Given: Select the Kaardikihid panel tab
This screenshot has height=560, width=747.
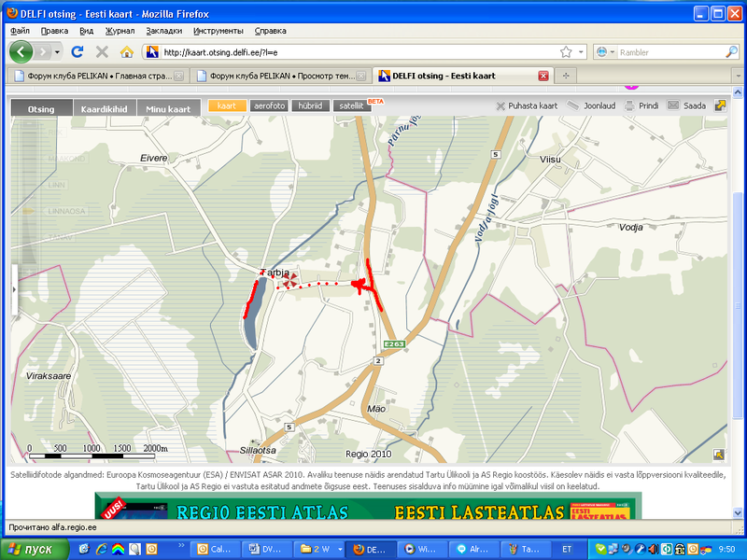Looking at the screenshot, I should [105, 108].
